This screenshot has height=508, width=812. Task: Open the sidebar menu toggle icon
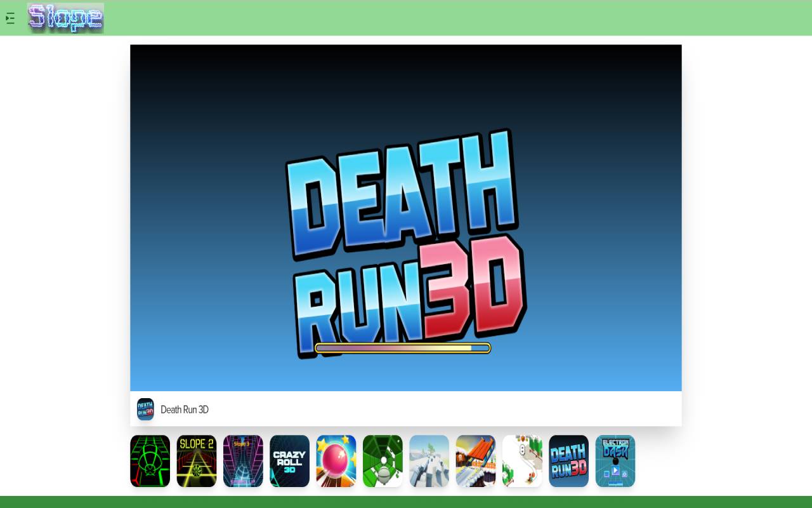click(x=10, y=18)
